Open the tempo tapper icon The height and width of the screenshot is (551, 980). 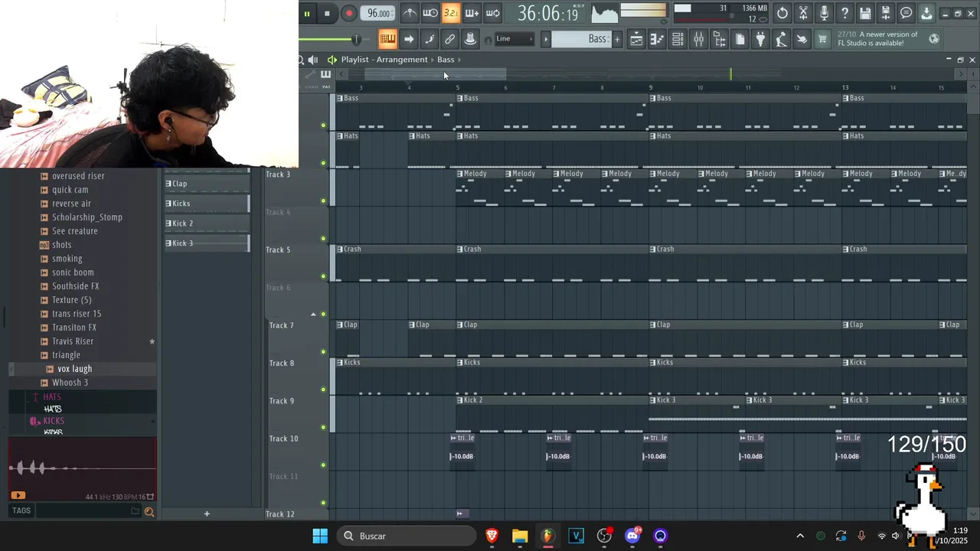point(781,39)
